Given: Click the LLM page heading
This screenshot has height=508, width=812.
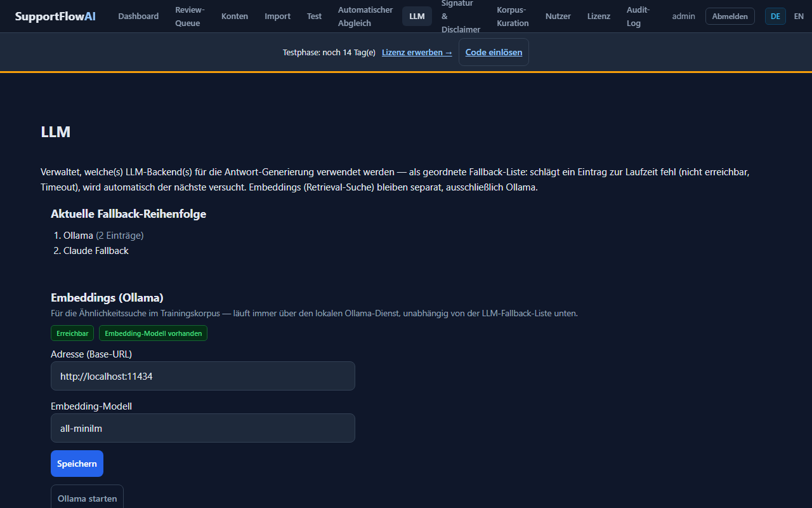Looking at the screenshot, I should tap(56, 132).
